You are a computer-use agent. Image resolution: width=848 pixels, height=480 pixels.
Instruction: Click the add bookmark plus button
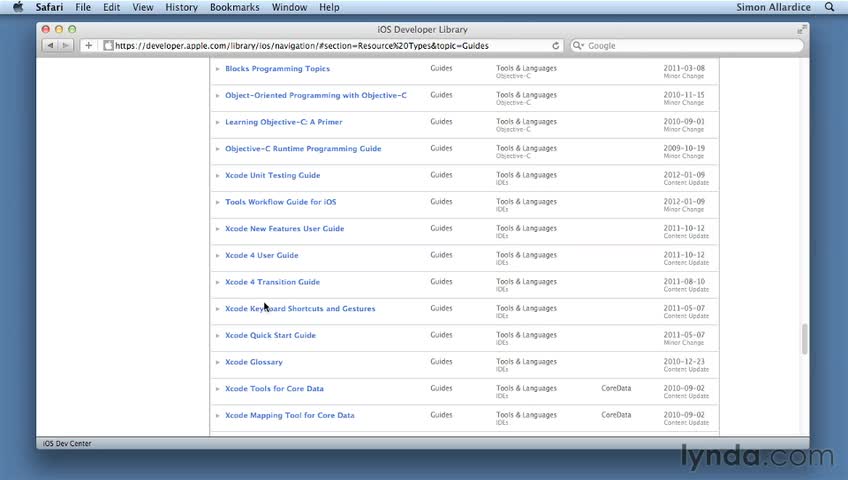[88, 45]
